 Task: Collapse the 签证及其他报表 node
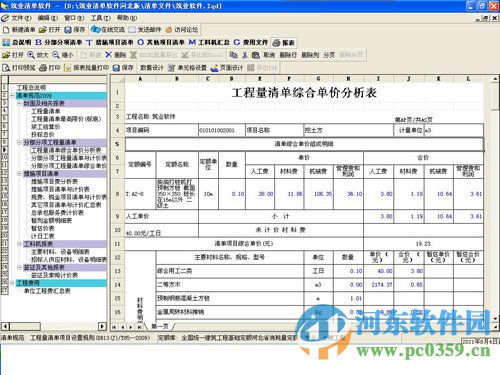(x=19, y=267)
